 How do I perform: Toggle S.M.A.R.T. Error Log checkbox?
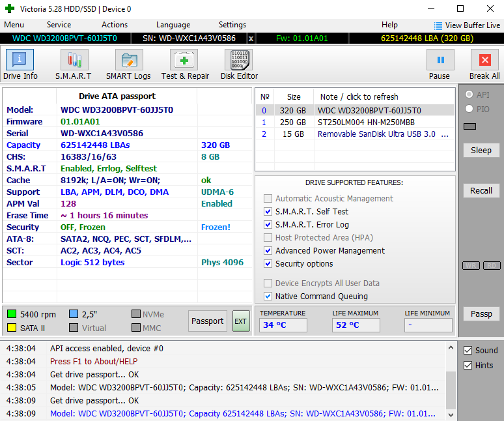point(268,224)
